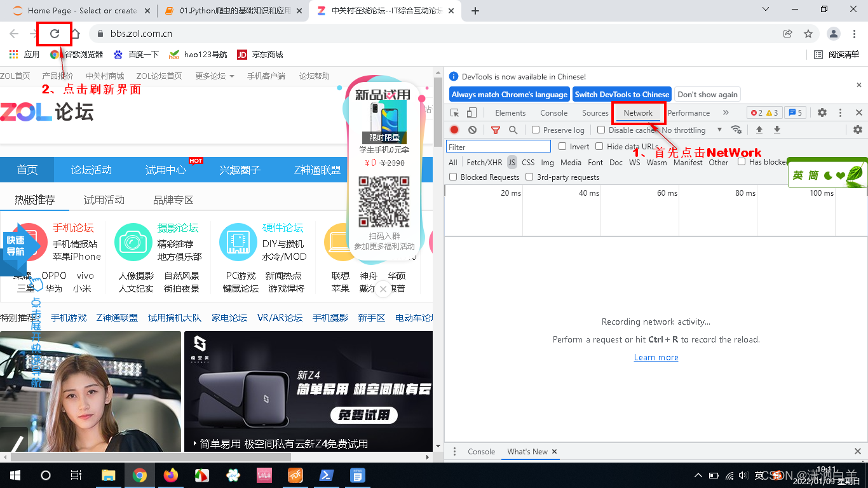
Task: Open Network panel settings gear
Action: pyautogui.click(x=858, y=130)
